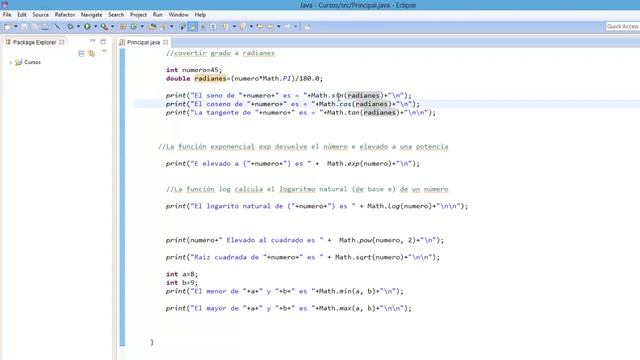This screenshot has width=640, height=360.
Task: Click the Search flashlight toolbar icon
Action: (x=163, y=27)
